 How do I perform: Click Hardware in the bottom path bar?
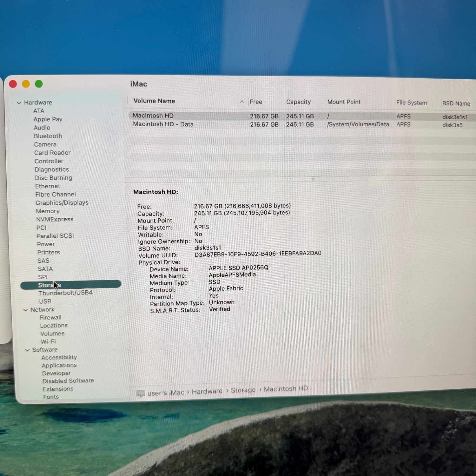coord(207,391)
